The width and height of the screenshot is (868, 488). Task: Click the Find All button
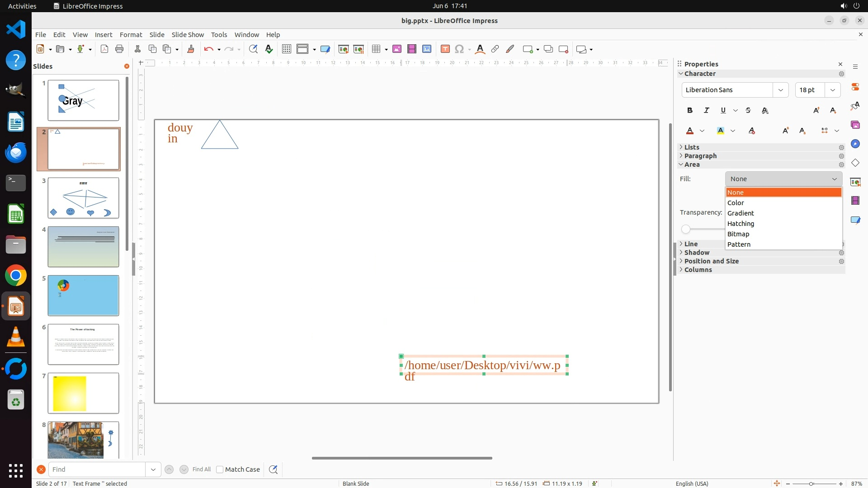202,469
